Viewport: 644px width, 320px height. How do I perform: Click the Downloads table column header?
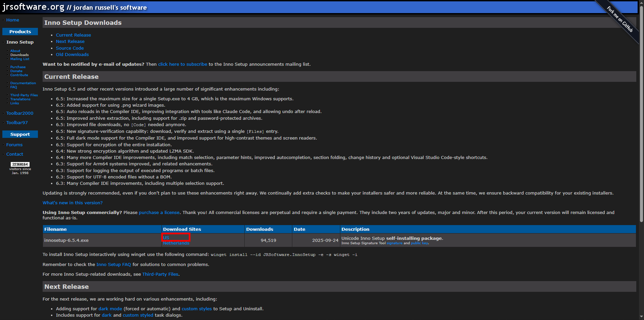click(268, 229)
